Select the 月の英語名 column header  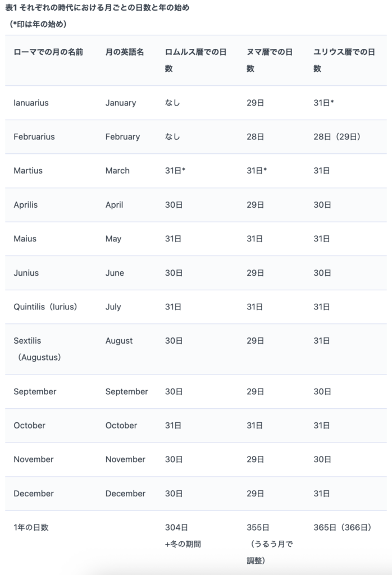125,52
